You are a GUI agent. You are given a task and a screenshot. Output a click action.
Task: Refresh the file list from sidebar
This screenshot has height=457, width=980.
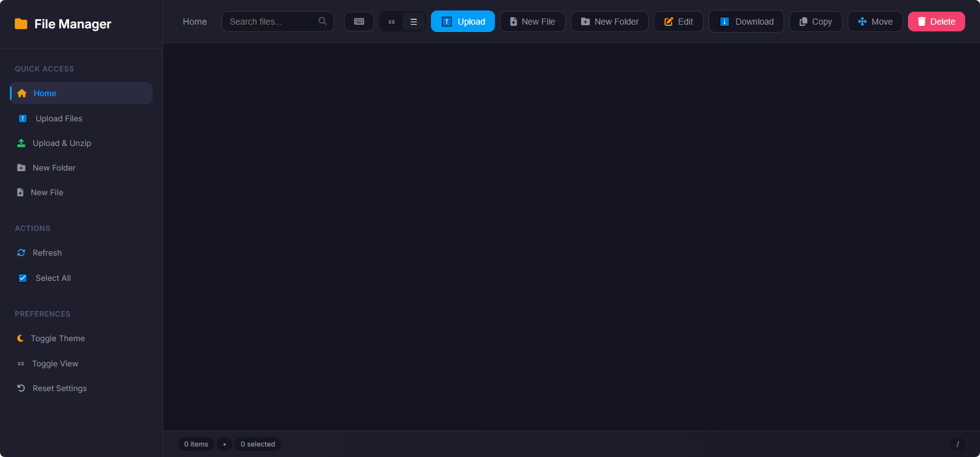point(81,253)
